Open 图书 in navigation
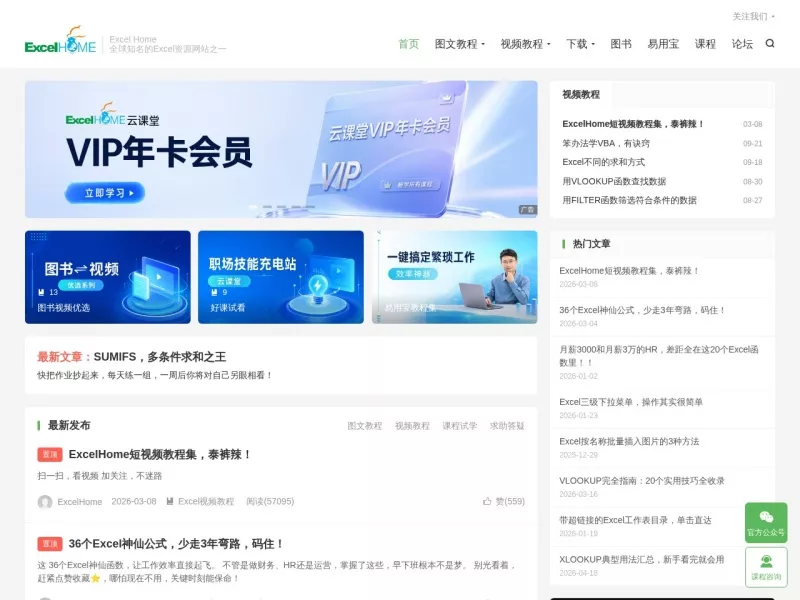Screen dimensions: 800x600 tap(621, 44)
